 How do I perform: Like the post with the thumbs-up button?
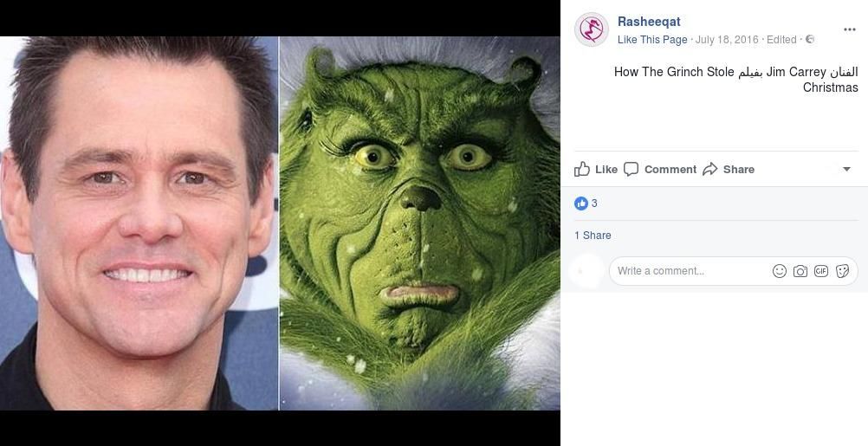click(596, 169)
